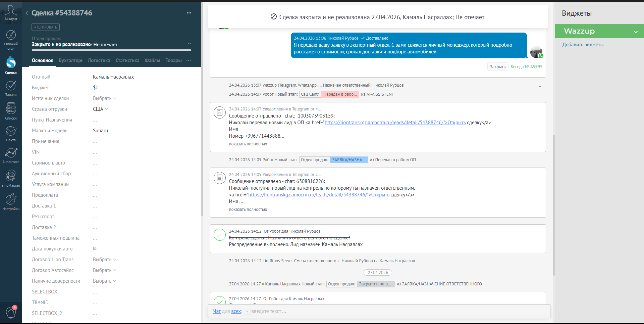Open Источник сделки Выбрать dropdown

coord(105,98)
